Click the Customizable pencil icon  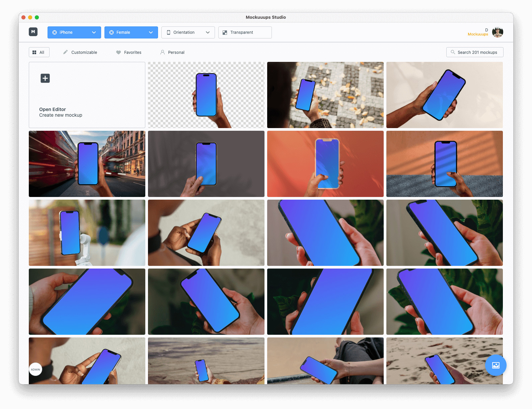click(x=66, y=52)
